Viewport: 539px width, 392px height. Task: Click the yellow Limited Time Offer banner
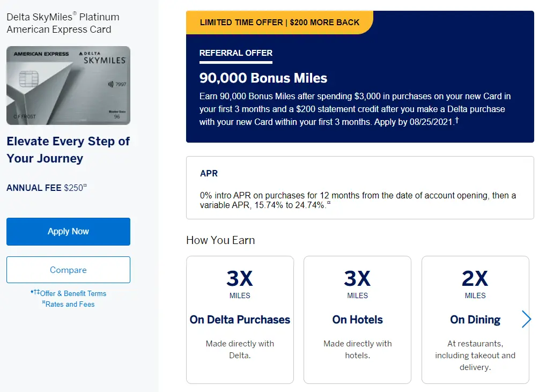(279, 23)
